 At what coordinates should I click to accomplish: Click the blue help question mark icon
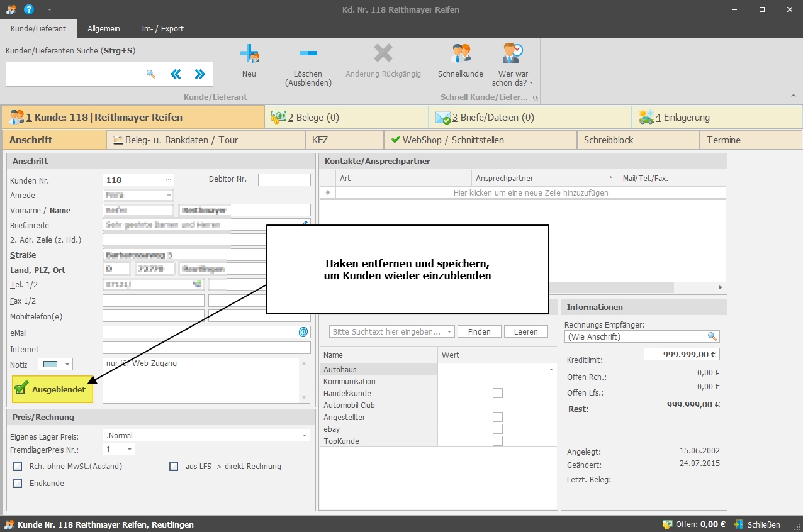[x=28, y=9]
